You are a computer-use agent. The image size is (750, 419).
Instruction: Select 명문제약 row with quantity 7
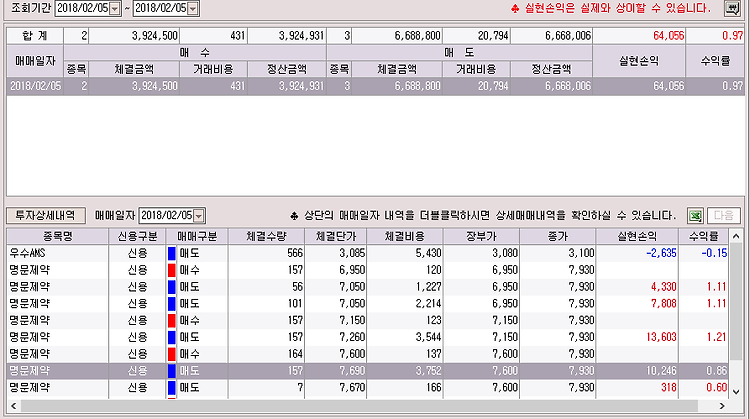(368, 387)
